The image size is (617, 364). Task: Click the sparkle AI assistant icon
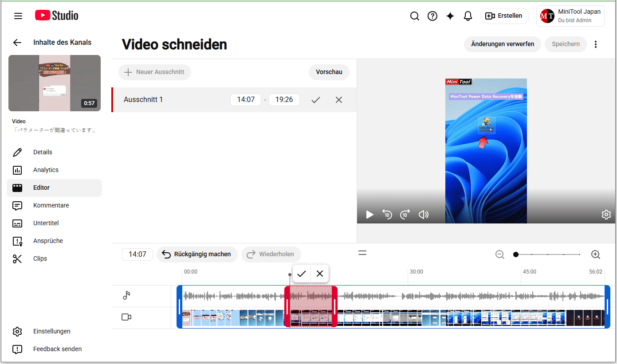click(x=450, y=16)
